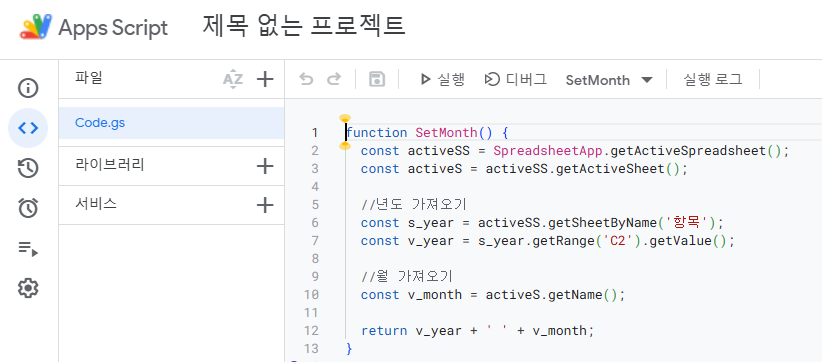Click the Redo arrow in toolbar
The width and height of the screenshot is (822, 362).
pyautogui.click(x=333, y=80)
